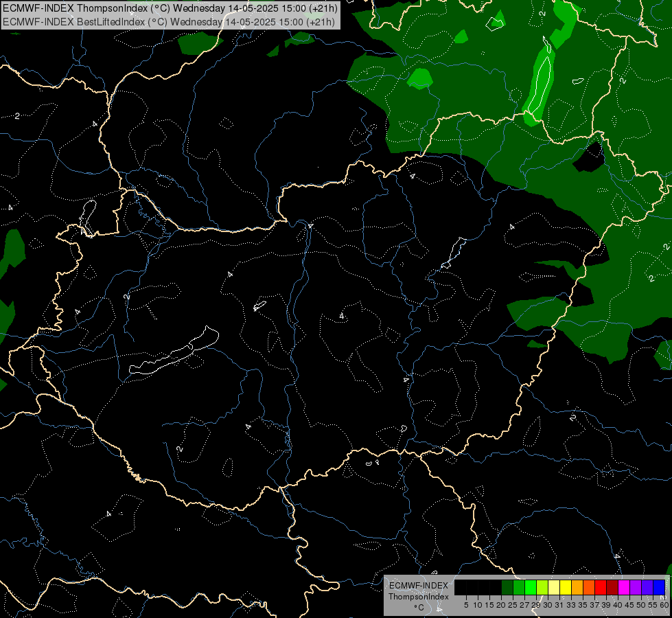Viewport: 672px width, 618px height.
Task: Click the legend tick label 29
Action: point(535,605)
